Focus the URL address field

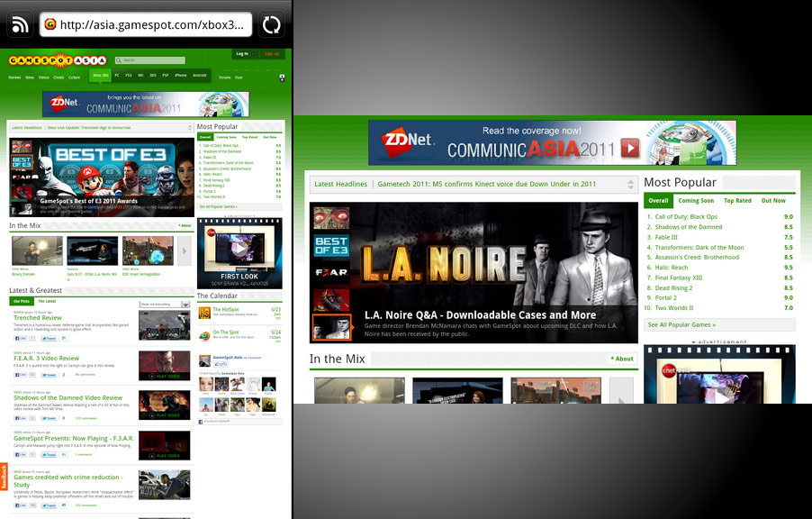click(146, 24)
